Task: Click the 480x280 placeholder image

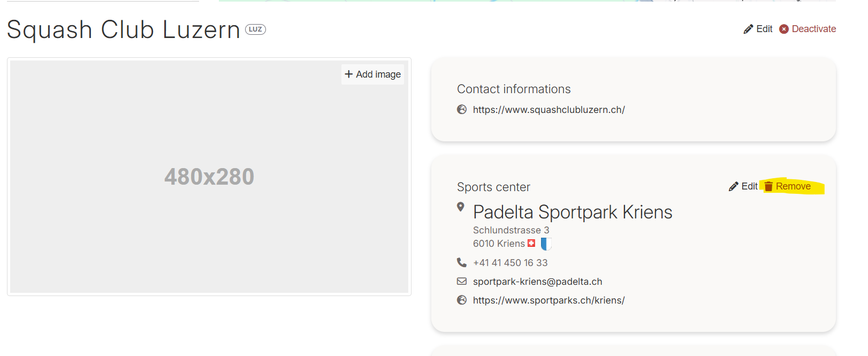Action: click(x=209, y=177)
